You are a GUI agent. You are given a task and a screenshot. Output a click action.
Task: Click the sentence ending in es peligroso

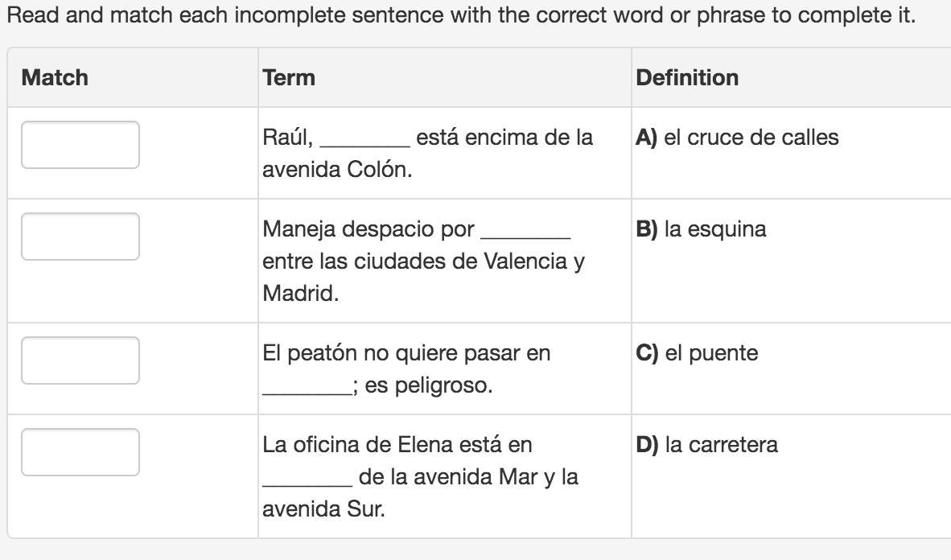coord(406,369)
